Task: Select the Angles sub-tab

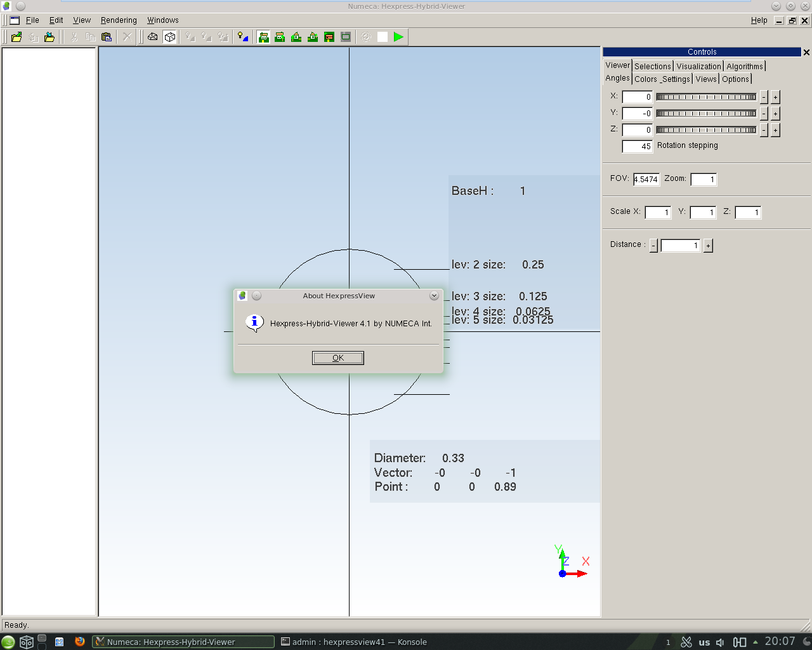Action: 617,78
